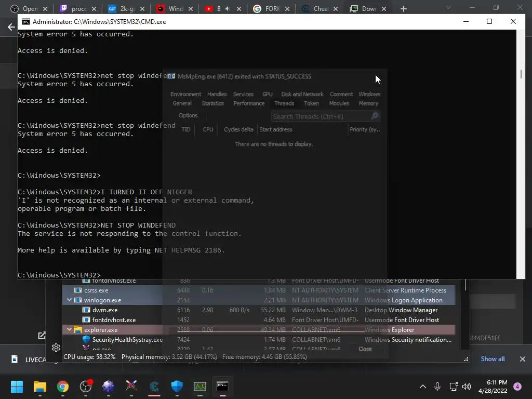The height and width of the screenshot is (399, 532).
Task: Open Windows Security shield on the taskbar
Action: [177, 386]
